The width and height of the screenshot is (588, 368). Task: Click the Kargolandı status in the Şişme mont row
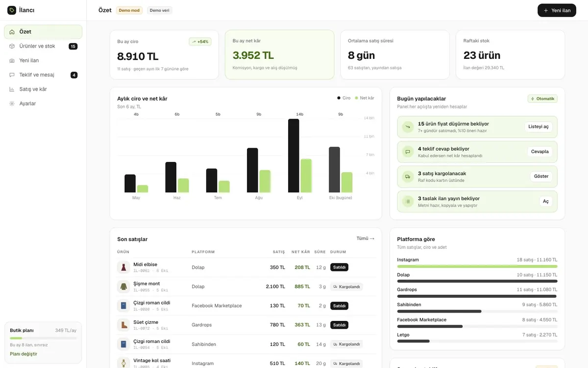pos(346,287)
